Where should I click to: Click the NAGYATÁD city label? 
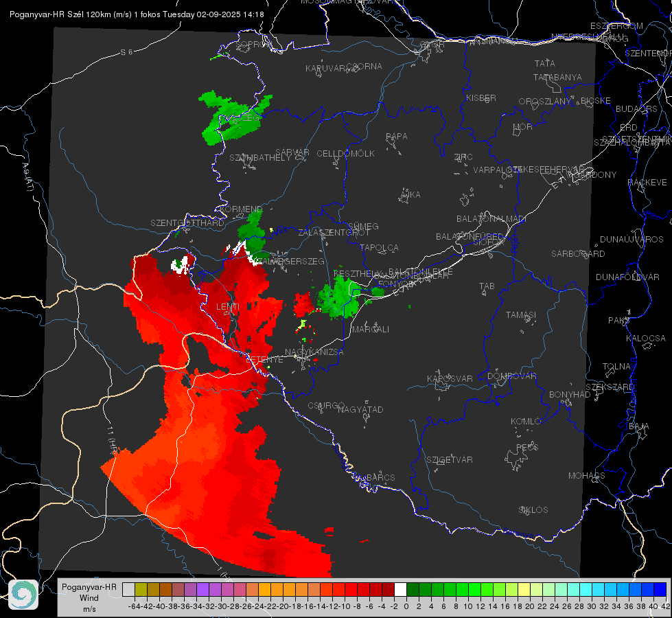pos(360,409)
